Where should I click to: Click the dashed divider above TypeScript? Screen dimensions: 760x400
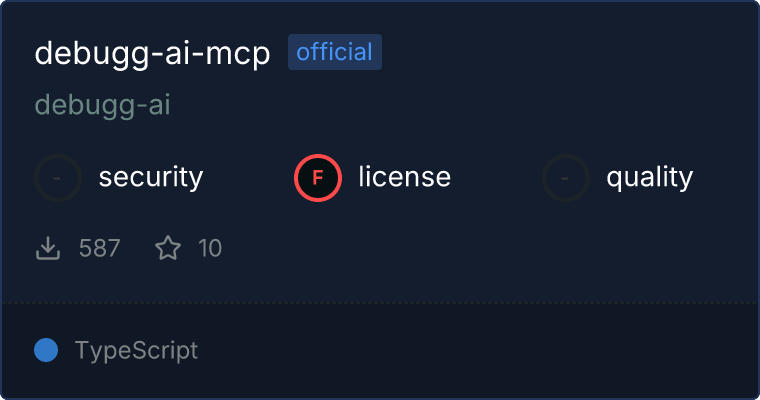tap(380, 303)
